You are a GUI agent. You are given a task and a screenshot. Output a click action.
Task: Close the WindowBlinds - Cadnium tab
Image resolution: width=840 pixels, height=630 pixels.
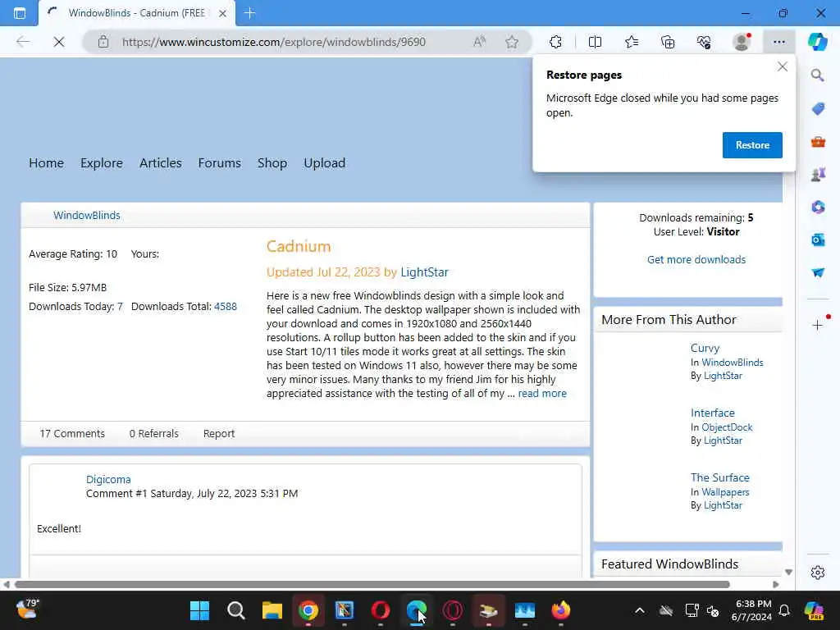tap(223, 13)
